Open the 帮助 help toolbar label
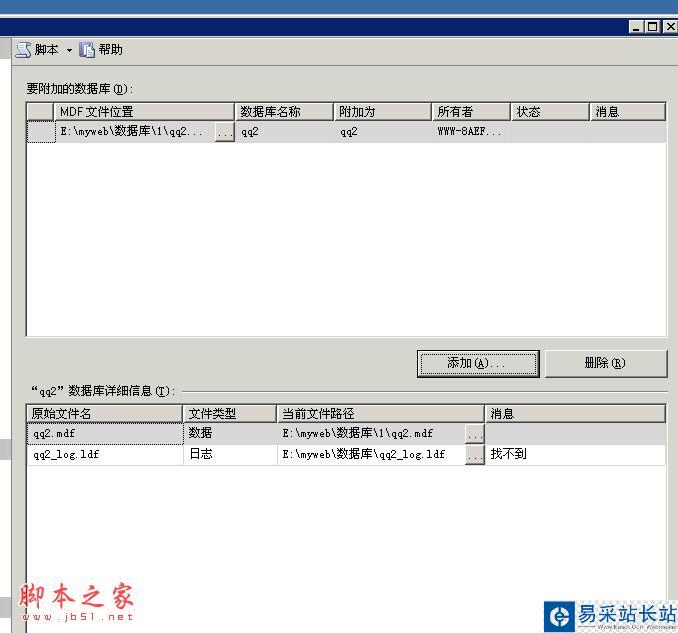 tap(111, 50)
